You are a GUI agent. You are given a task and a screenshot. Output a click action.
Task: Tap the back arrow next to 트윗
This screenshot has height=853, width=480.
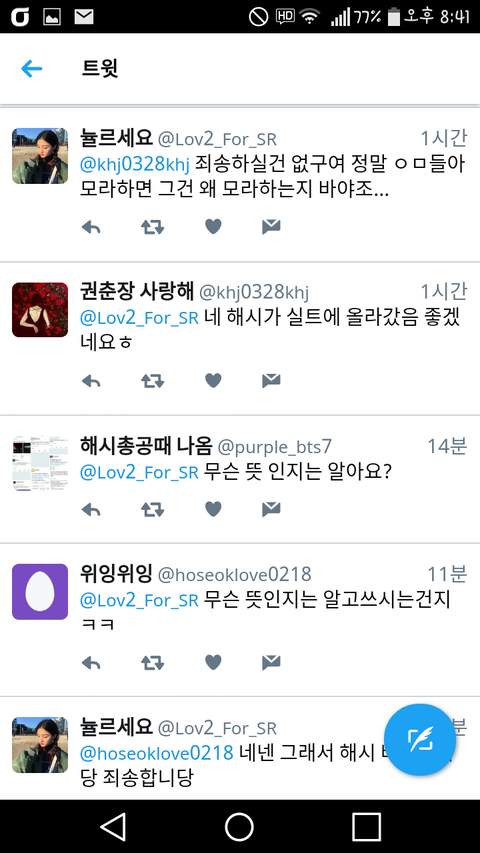pyautogui.click(x=32, y=69)
